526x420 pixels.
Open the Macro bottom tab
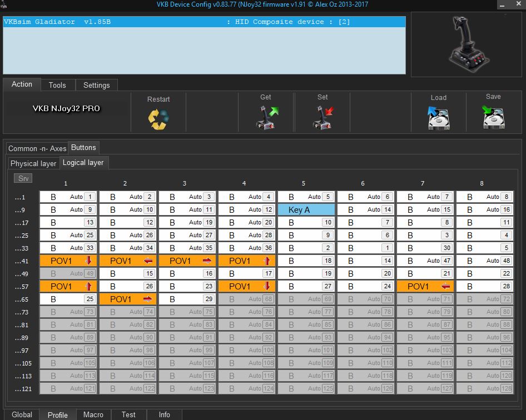click(x=93, y=414)
